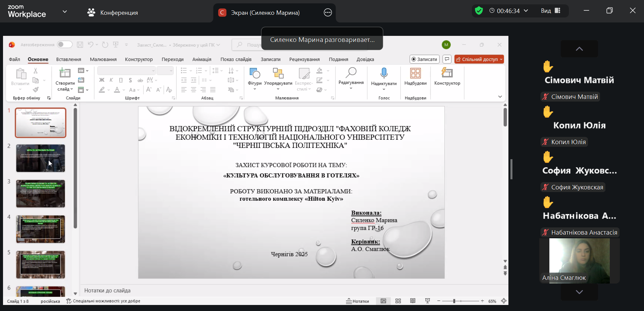The width and height of the screenshot is (644, 311).
Task: Open the Вставлення (Insert) ribbon tab
Action: [x=68, y=59]
